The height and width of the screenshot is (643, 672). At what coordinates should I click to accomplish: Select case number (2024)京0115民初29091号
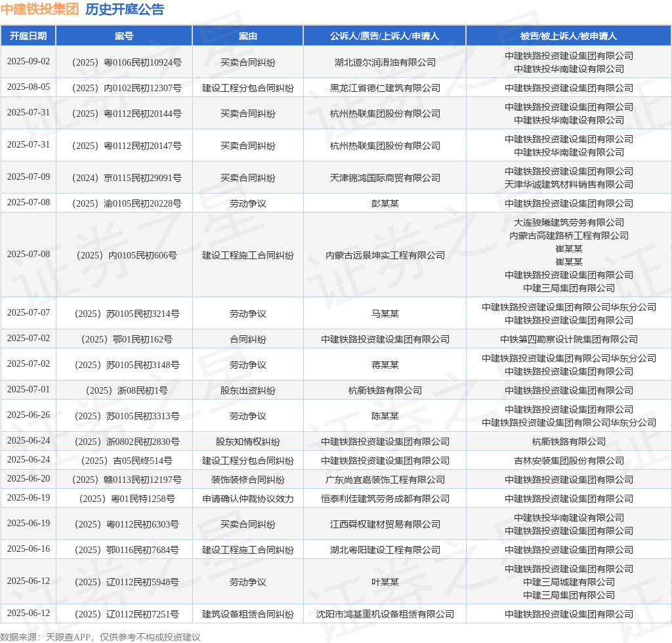tap(127, 178)
